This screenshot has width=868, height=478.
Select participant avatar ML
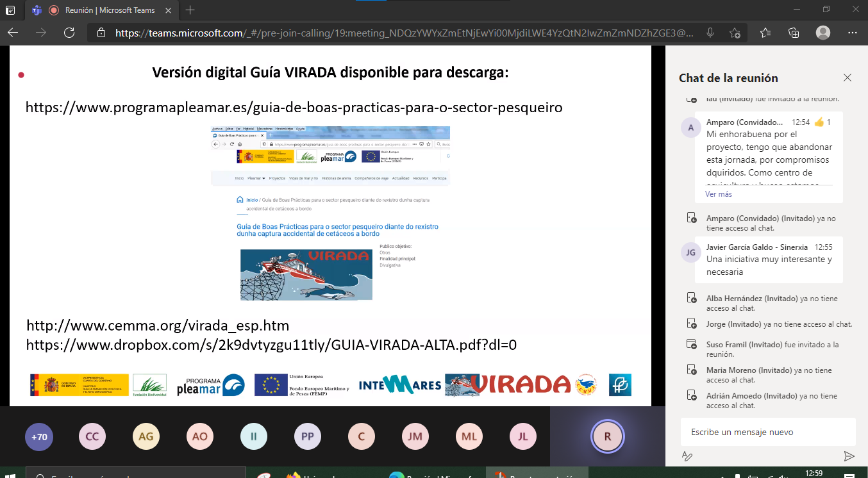(x=469, y=437)
